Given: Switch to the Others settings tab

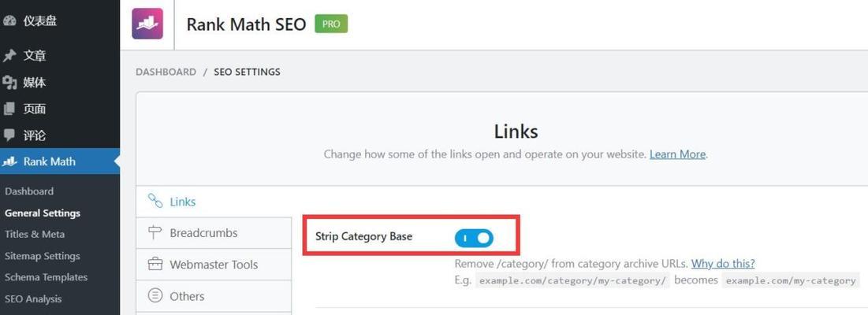Looking at the screenshot, I should tap(187, 296).
